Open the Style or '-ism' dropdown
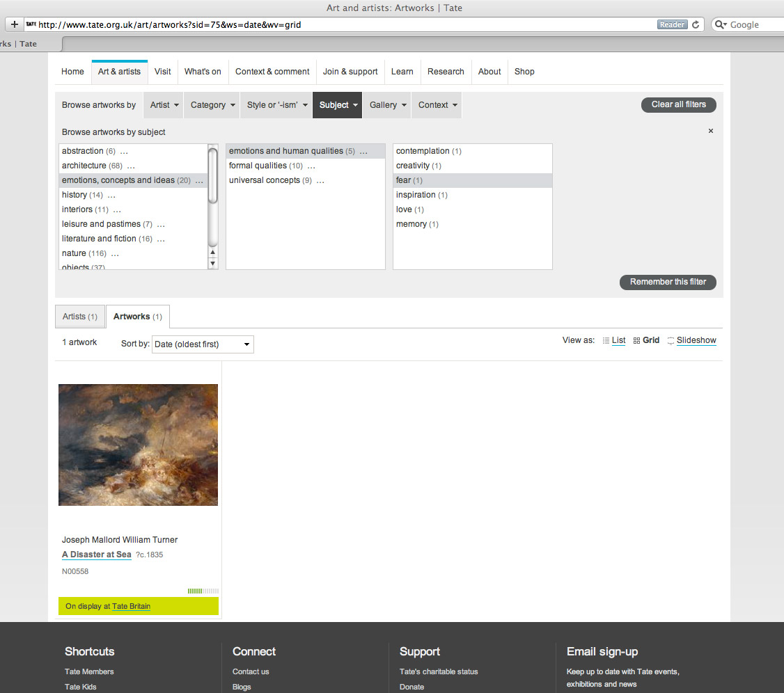 point(277,105)
